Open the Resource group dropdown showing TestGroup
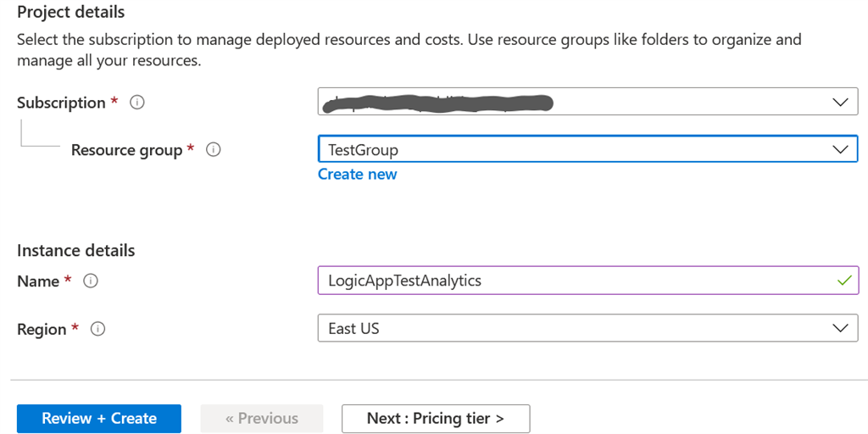The width and height of the screenshot is (868, 434). pyautogui.click(x=588, y=149)
